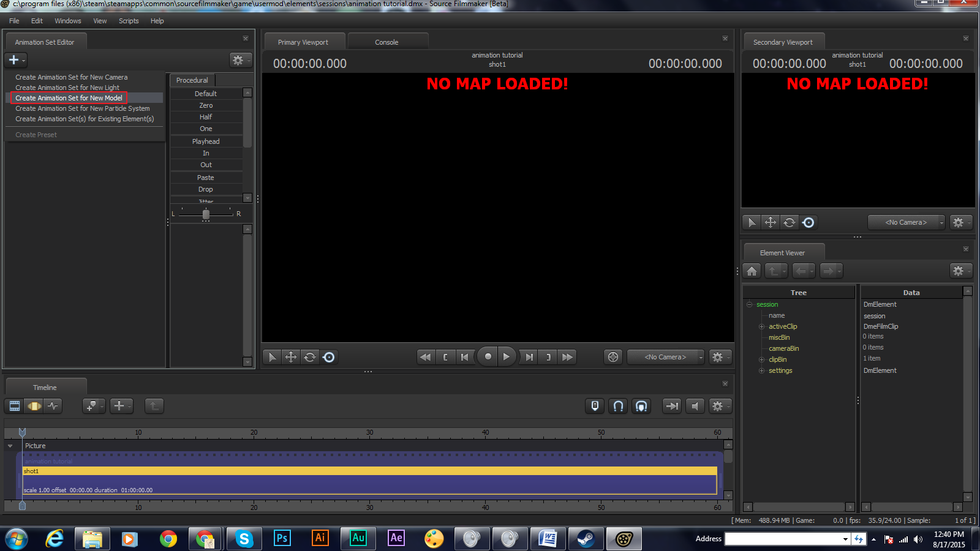Click the timeline up-level arrow button

pyautogui.click(x=154, y=406)
